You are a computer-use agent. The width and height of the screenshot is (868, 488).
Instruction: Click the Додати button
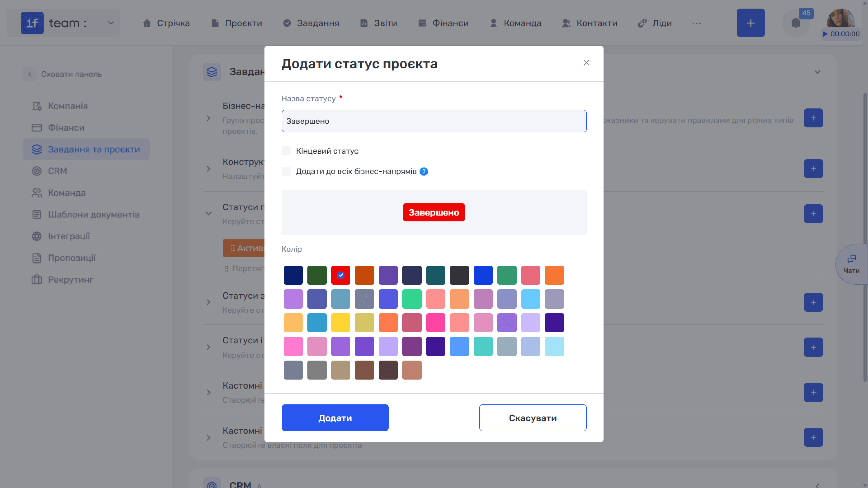click(335, 418)
